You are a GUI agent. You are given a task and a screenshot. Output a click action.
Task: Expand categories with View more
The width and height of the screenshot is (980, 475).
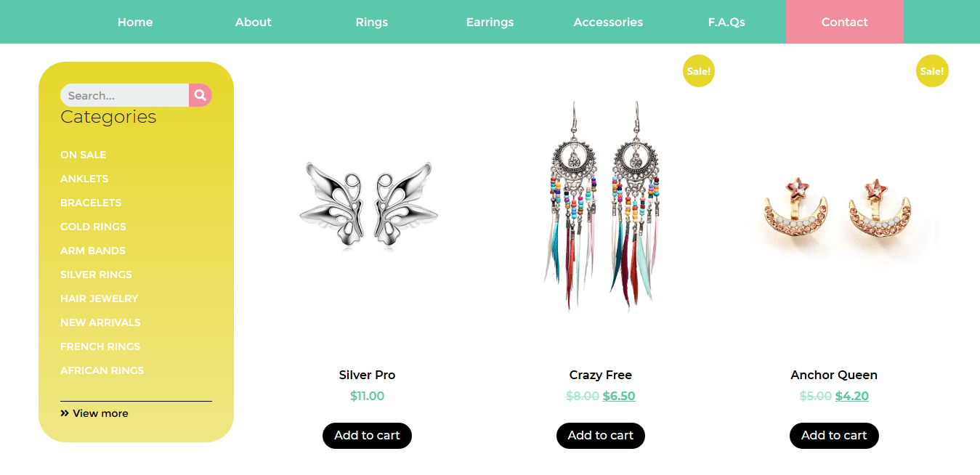point(94,413)
